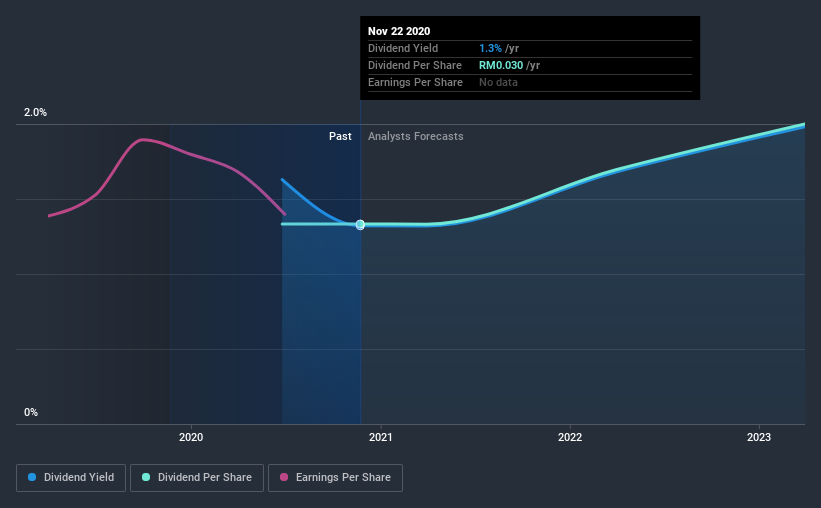The height and width of the screenshot is (508, 821).
Task: Click the Nov 22 2020 tooltip date
Action: coord(399,31)
